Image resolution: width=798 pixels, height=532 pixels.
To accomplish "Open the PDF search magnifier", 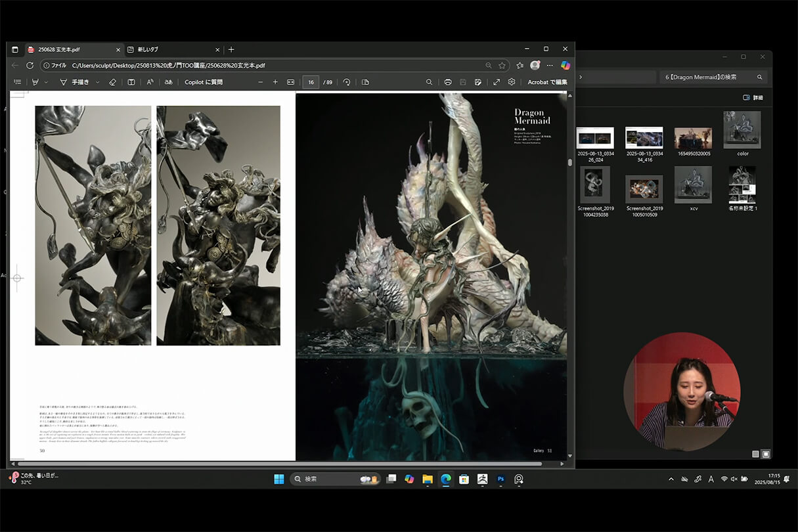I will click(429, 82).
